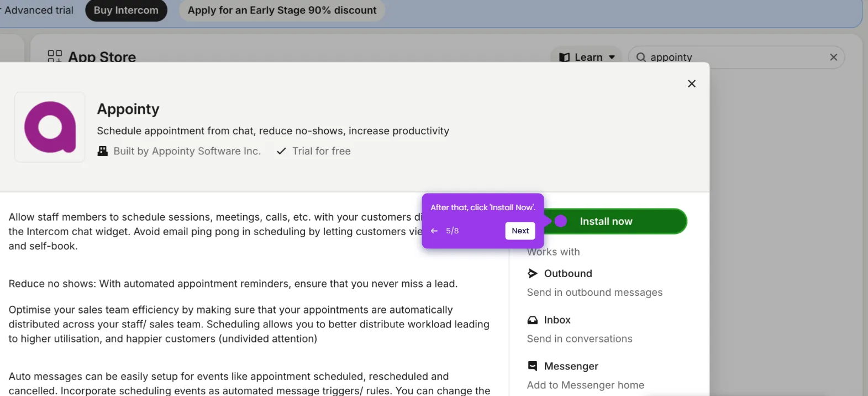Click 'Reduce no shows' paragraph
Image resolution: width=868 pixels, height=396 pixels.
point(233,284)
